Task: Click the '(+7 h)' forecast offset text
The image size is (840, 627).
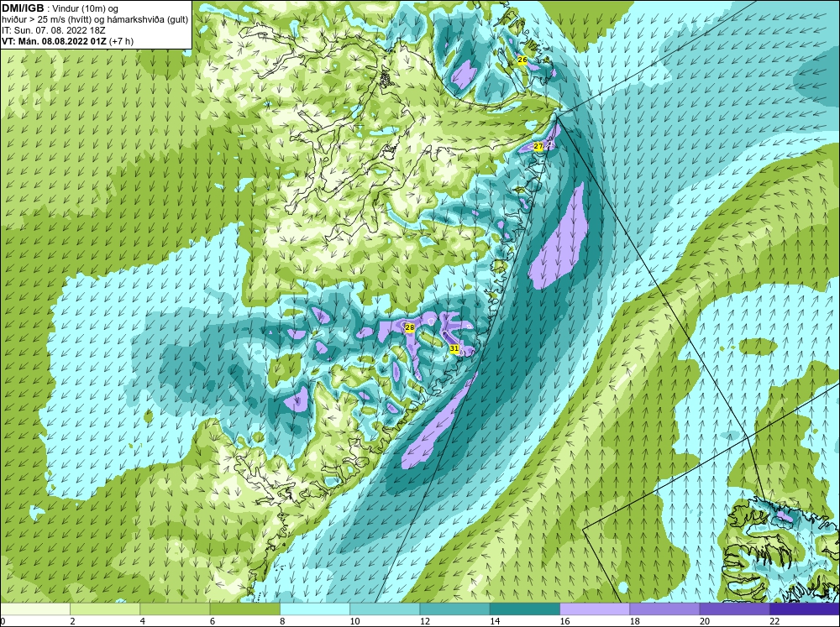Action: click(x=122, y=41)
